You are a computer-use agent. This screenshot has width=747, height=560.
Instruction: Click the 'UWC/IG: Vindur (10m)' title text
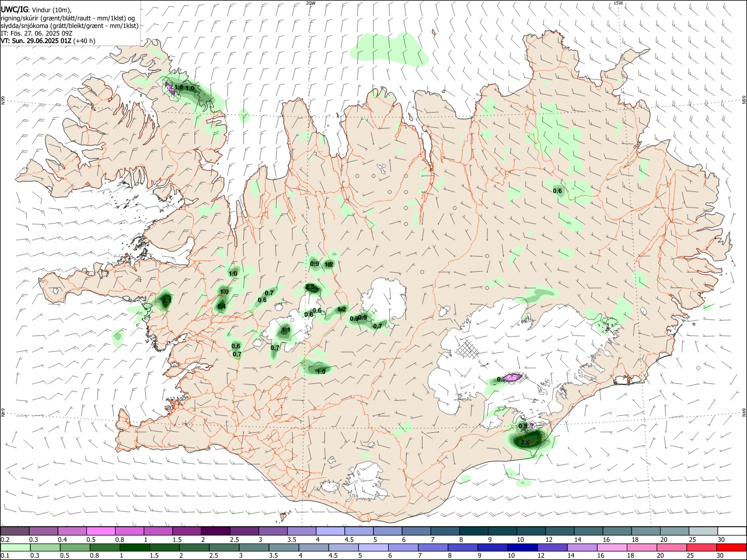(36, 10)
